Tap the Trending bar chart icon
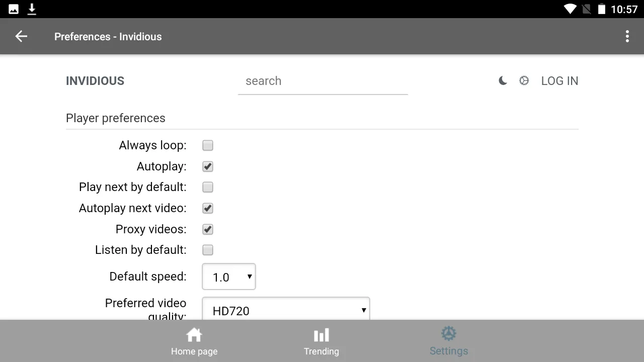The image size is (644, 362). [321, 335]
